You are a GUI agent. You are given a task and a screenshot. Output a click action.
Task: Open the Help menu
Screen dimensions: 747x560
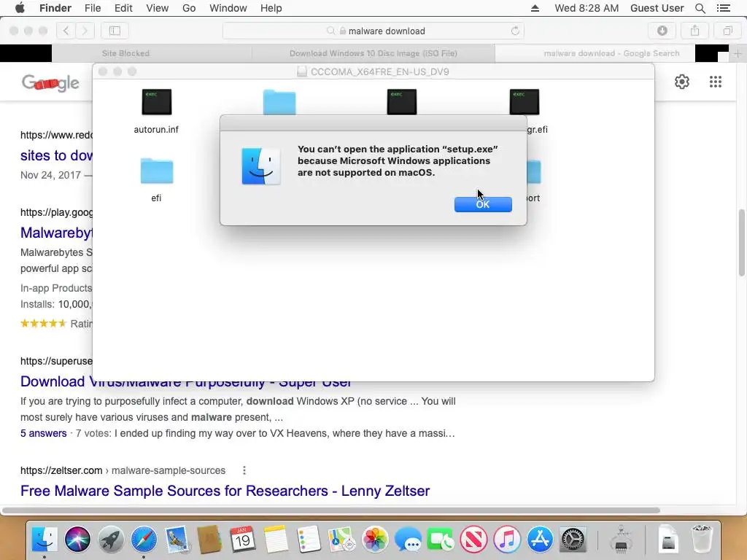271,8
